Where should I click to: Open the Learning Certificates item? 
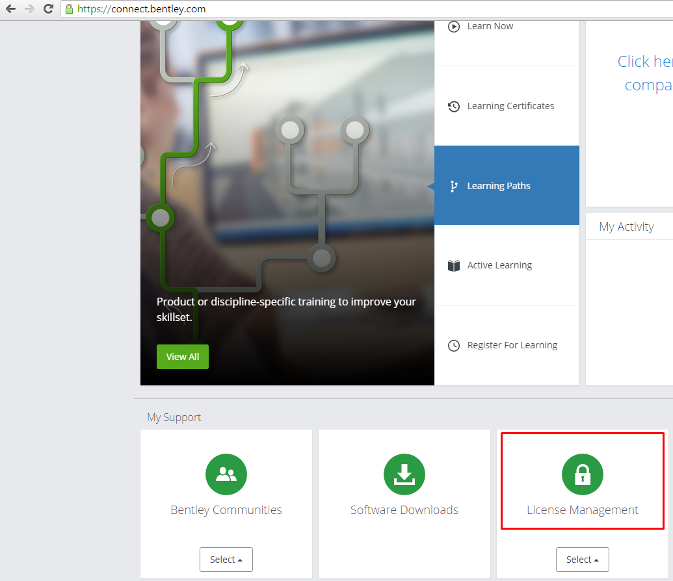coord(506,106)
